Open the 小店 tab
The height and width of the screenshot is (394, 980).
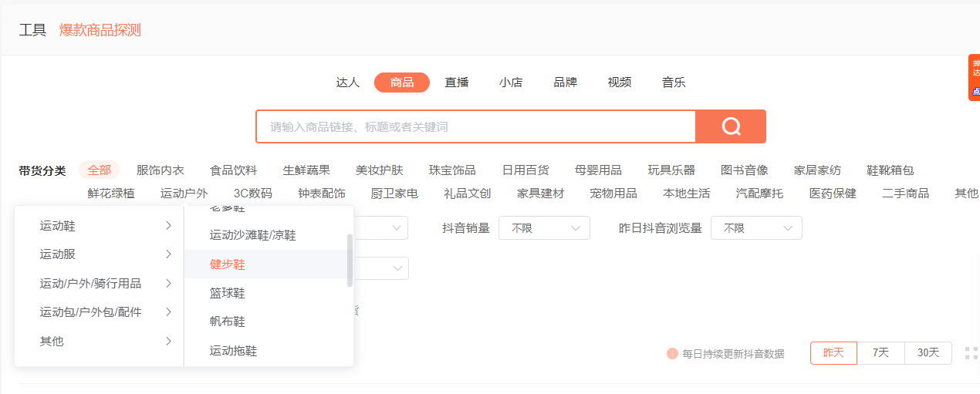pyautogui.click(x=511, y=83)
